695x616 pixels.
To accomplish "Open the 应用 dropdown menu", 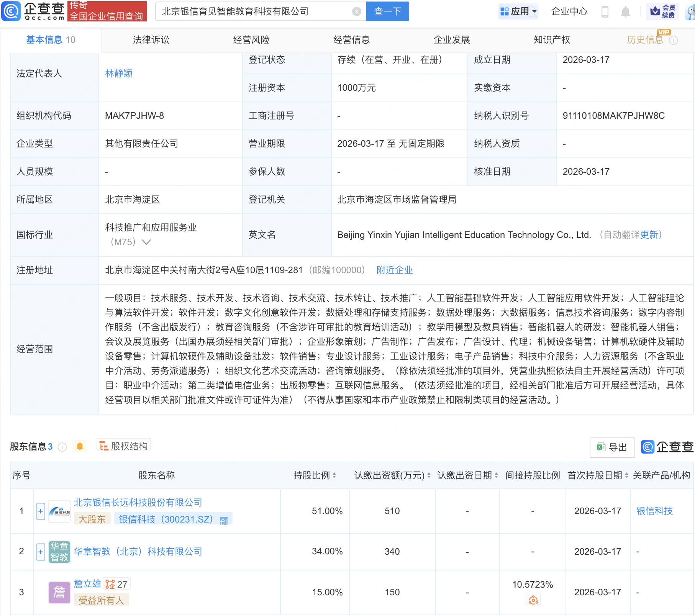I will click(519, 11).
